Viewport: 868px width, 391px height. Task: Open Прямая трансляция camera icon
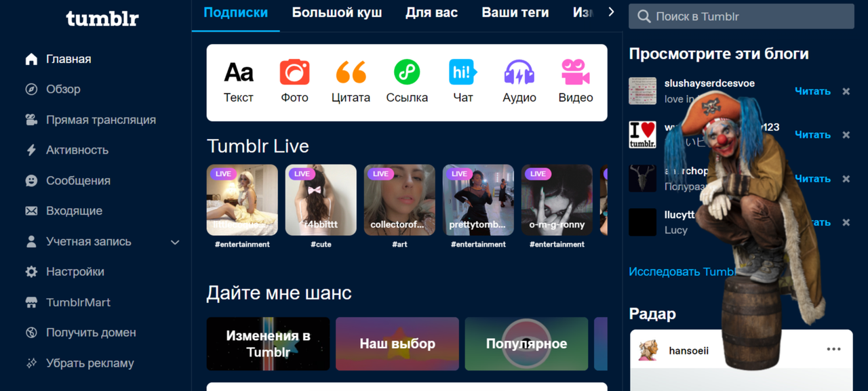31,120
